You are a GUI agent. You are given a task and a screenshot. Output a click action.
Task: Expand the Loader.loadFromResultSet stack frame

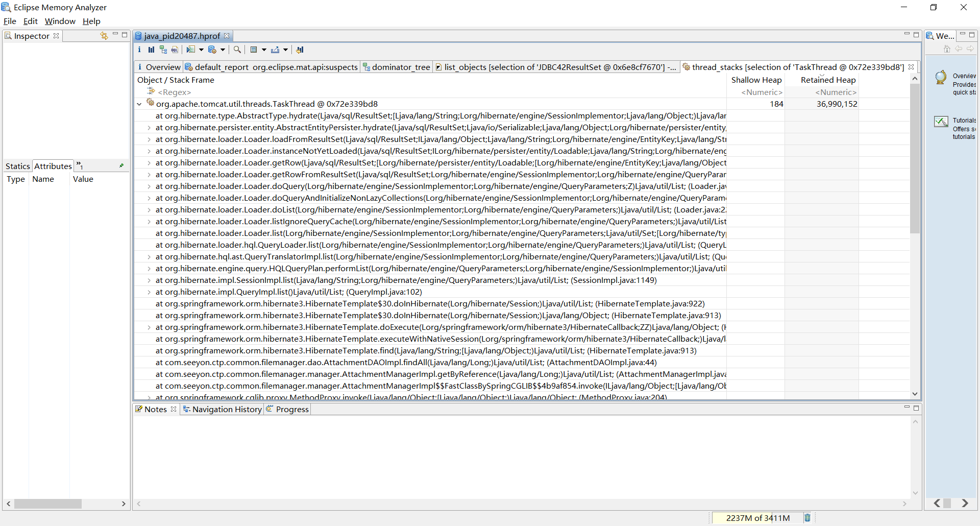(149, 139)
